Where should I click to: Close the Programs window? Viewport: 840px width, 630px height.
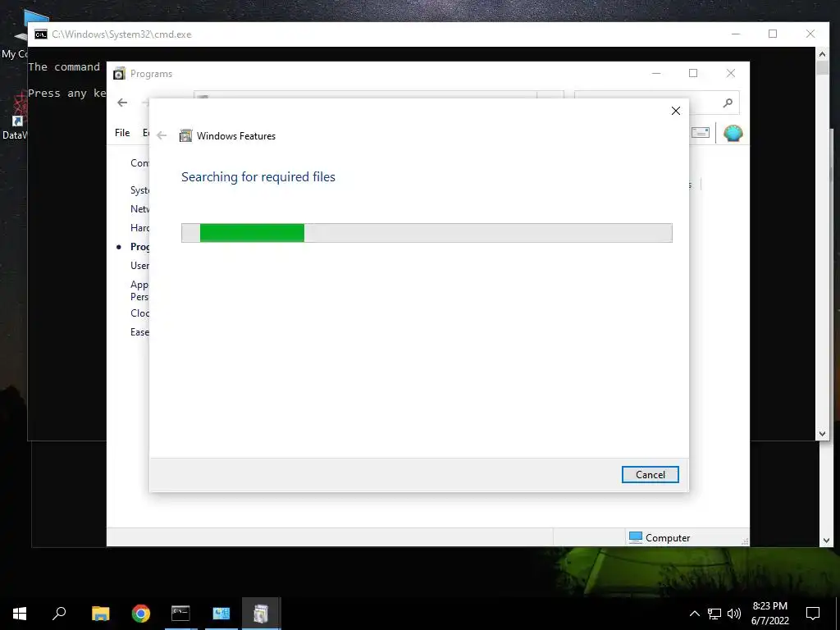pyautogui.click(x=731, y=73)
